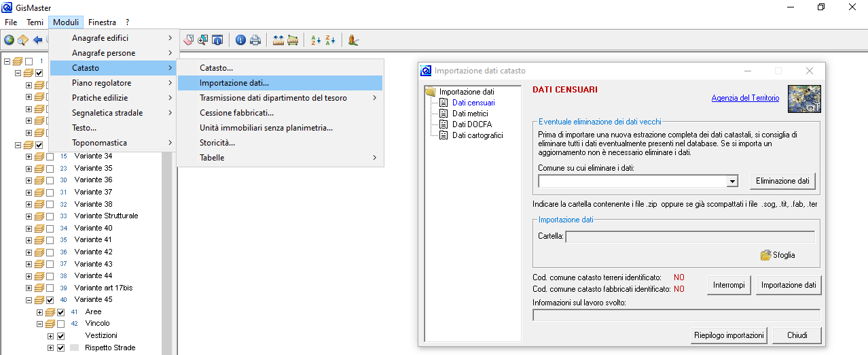Click the zoom window toolbar icon
The image size is (868, 355).
(203, 40)
